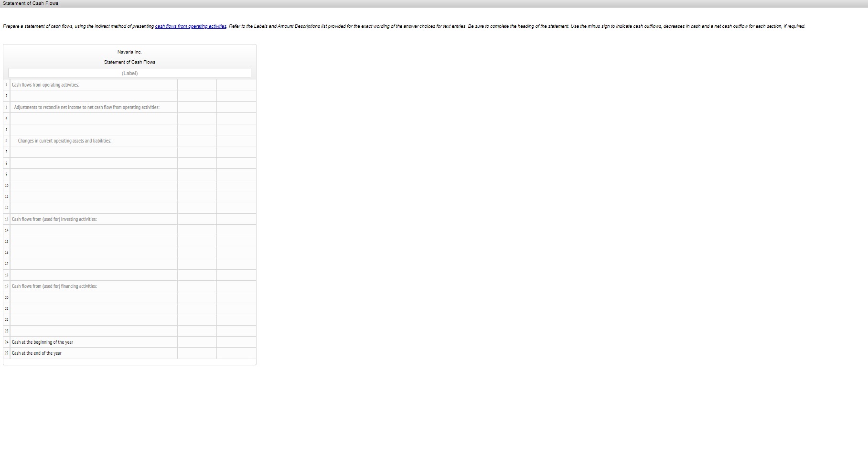Activate the row 11 description cell

(x=94, y=197)
